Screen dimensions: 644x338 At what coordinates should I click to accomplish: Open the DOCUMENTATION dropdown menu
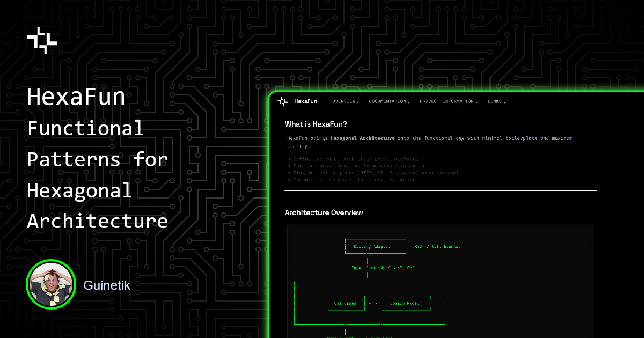pyautogui.click(x=389, y=101)
